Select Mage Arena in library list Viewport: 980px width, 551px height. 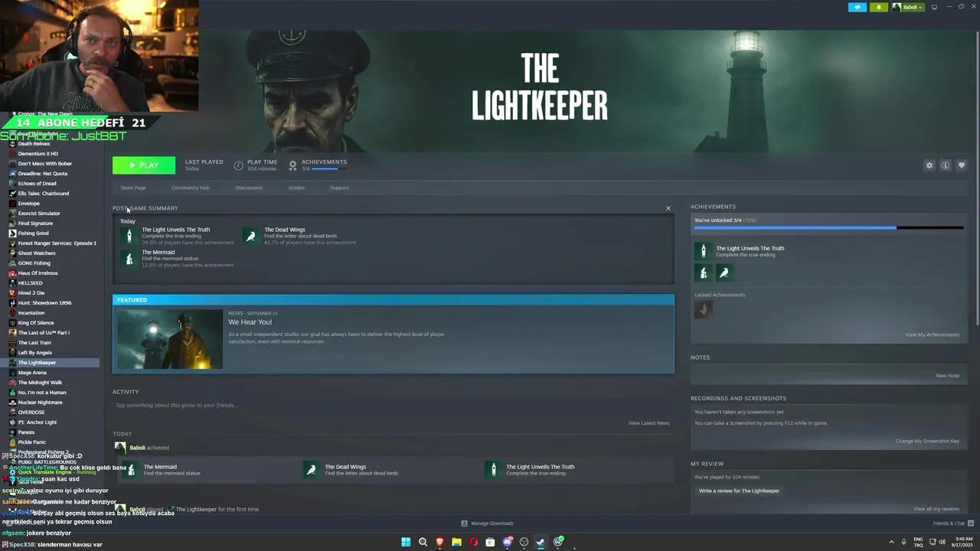[32, 373]
